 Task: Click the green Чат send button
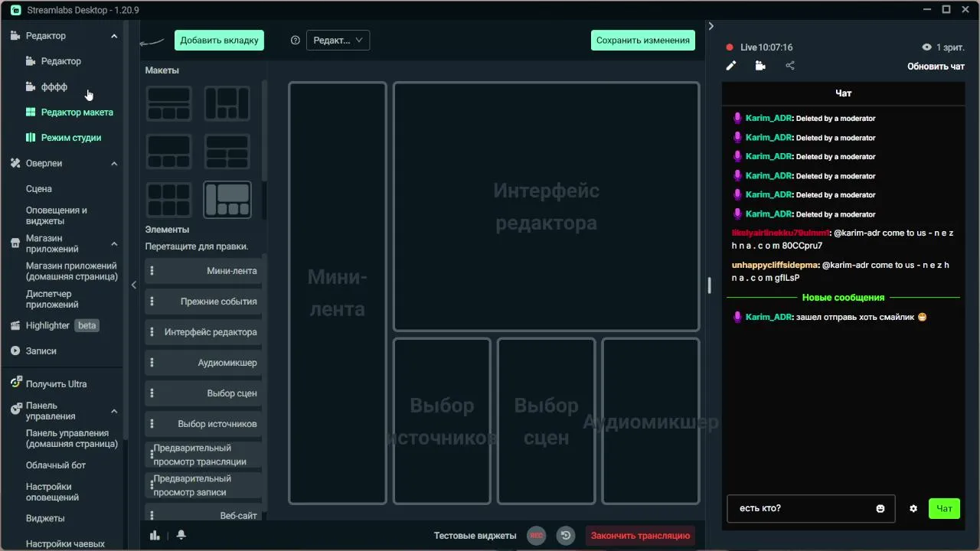tap(944, 509)
